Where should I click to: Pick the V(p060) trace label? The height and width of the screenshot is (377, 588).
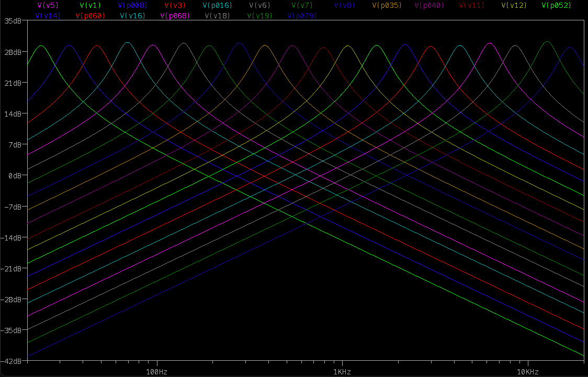pyautogui.click(x=91, y=16)
